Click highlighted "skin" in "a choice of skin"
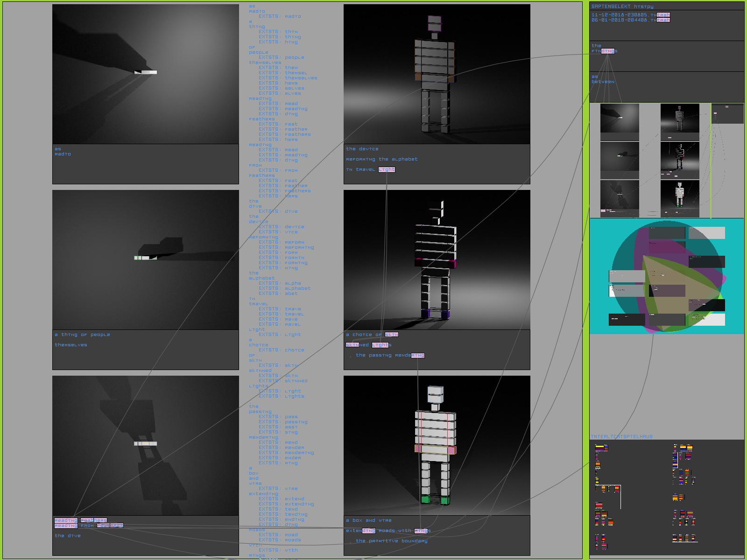This screenshot has width=747, height=560. (x=392, y=335)
